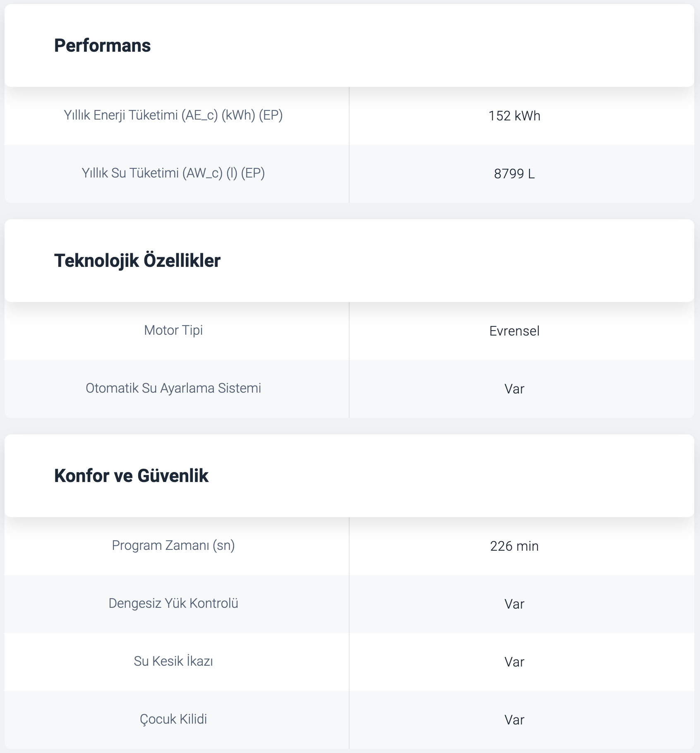Click Var value for Dengesiz Yük Kontrolü
The height and width of the screenshot is (753, 700).
(514, 604)
